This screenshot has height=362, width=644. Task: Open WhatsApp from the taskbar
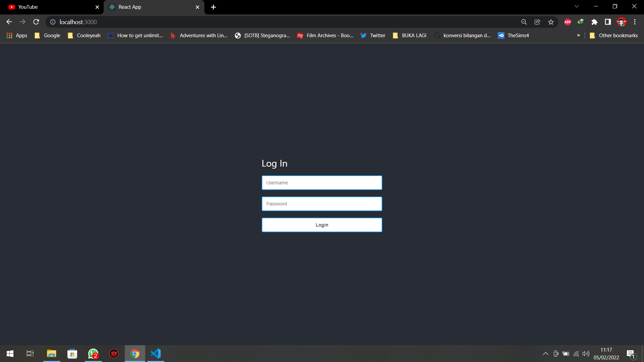(93, 354)
